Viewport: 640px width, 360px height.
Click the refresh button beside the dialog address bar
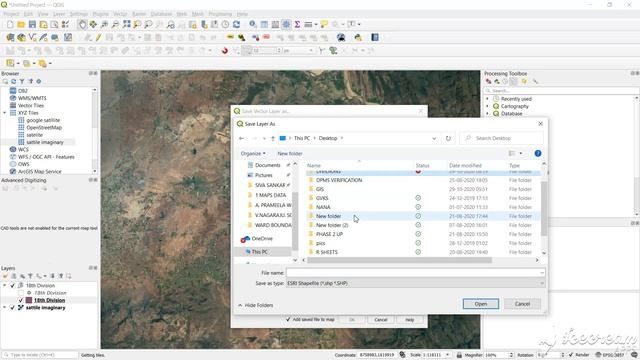point(448,138)
